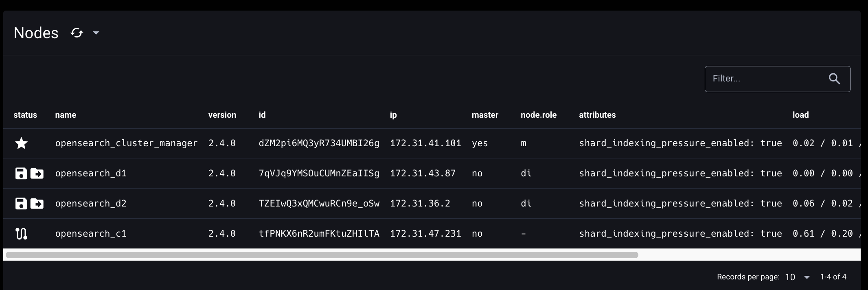Sort by the version column header
This screenshot has height=290, width=868.
222,115
